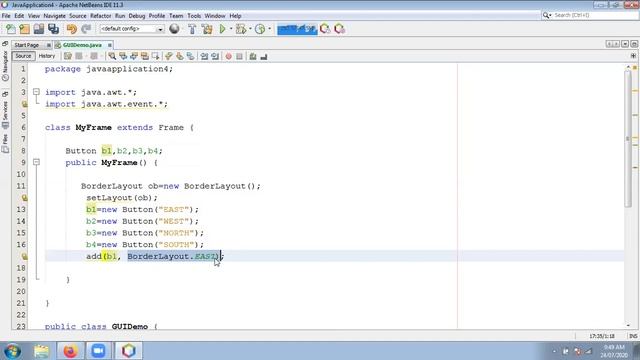The width and height of the screenshot is (640, 360).
Task: Open dropdown arrow next to Run Project
Action: click(231, 29)
